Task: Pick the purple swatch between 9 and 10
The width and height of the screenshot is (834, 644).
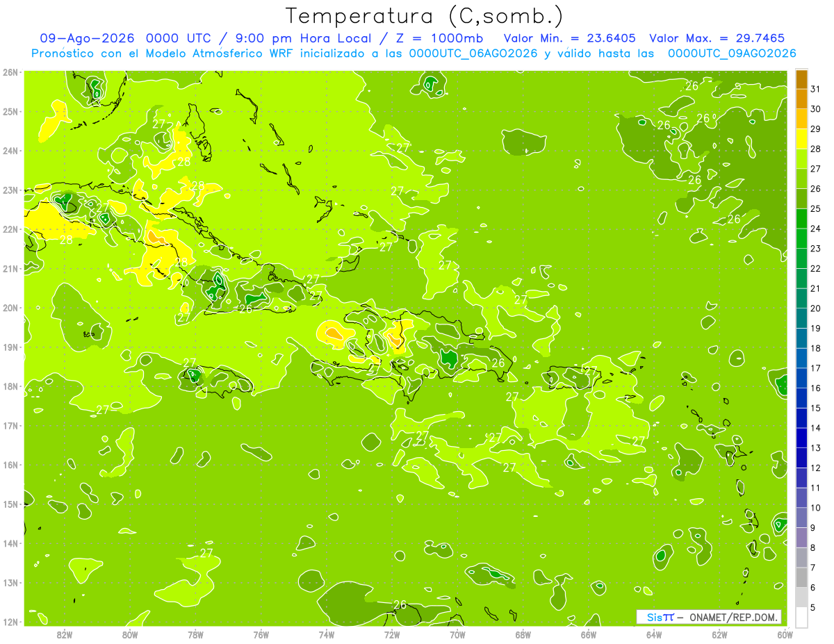Action: click(x=801, y=518)
